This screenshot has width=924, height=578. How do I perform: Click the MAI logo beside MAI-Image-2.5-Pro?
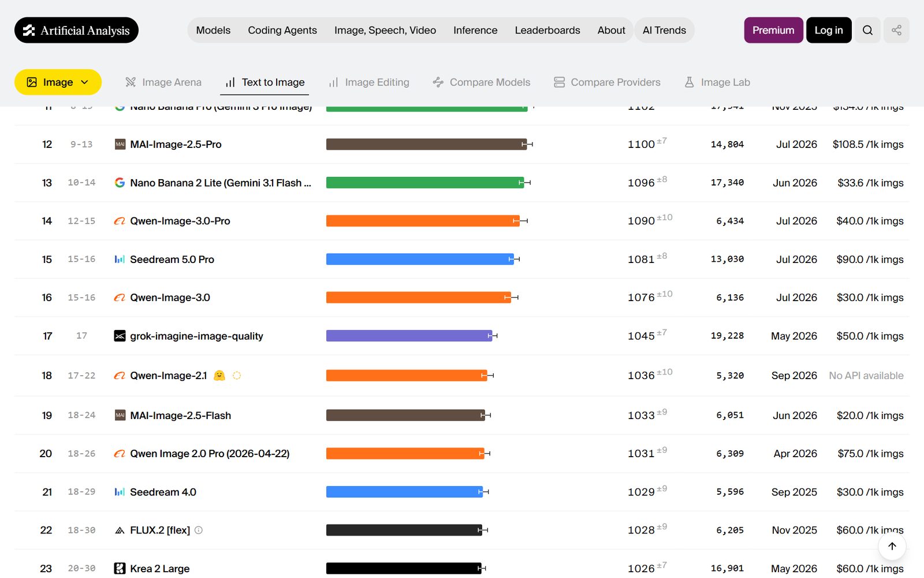(120, 144)
